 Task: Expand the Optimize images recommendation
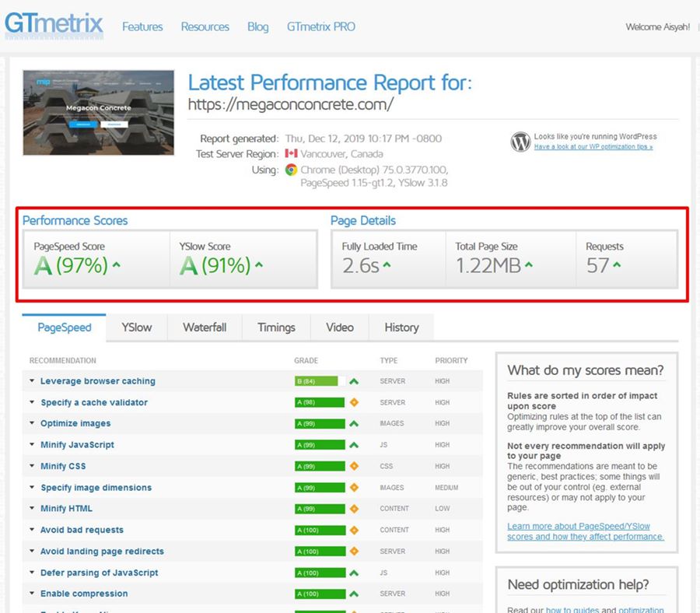point(75,423)
